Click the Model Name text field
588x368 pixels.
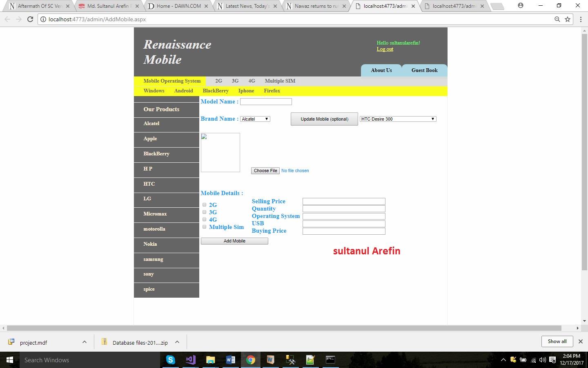coord(266,102)
